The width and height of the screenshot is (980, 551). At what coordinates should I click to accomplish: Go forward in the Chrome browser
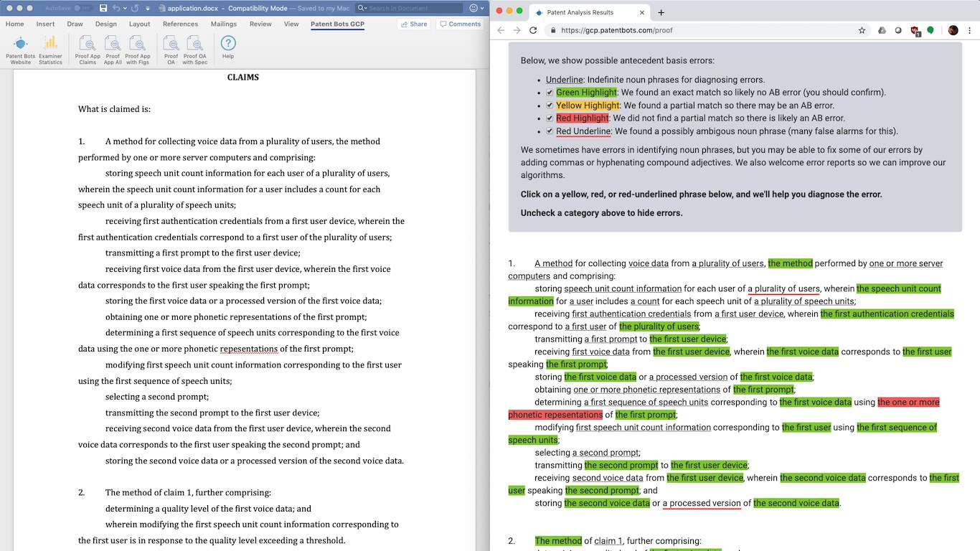[x=517, y=30]
